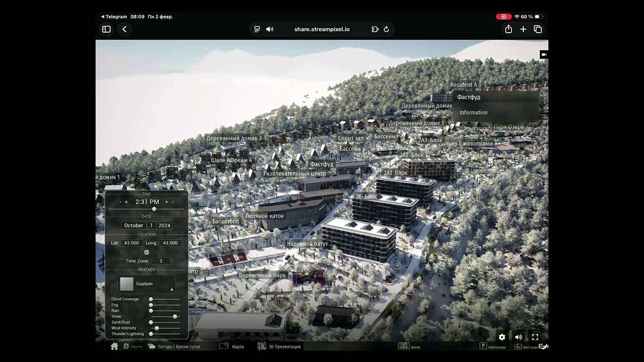The height and width of the screenshot is (362, 644).
Task: Step time forward by large increment
Action: point(173,202)
